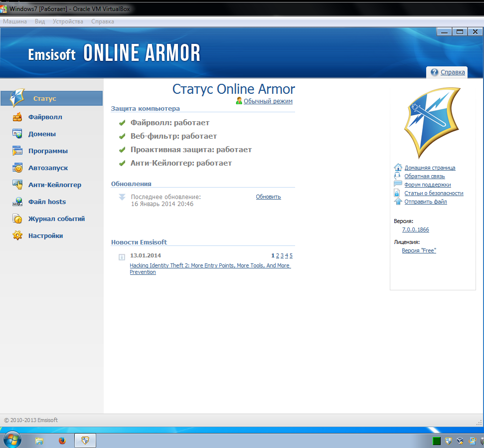
Task: Click the Обычный режим mode link
Action: (x=268, y=101)
